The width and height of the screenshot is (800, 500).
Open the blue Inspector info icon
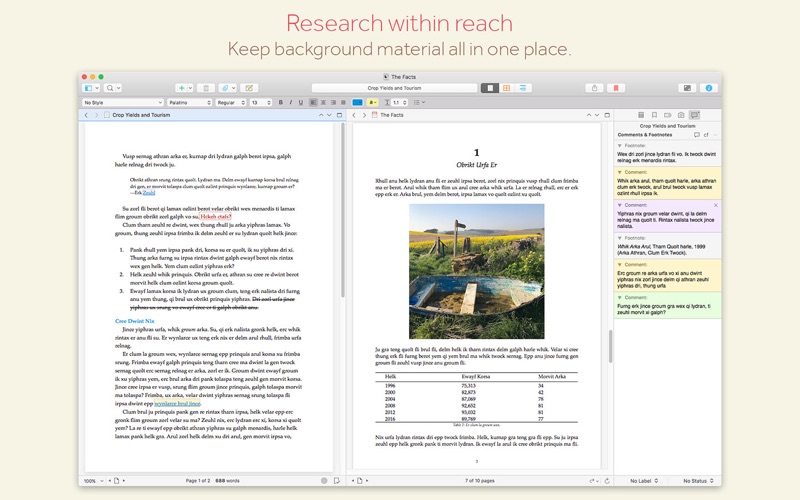coord(708,88)
